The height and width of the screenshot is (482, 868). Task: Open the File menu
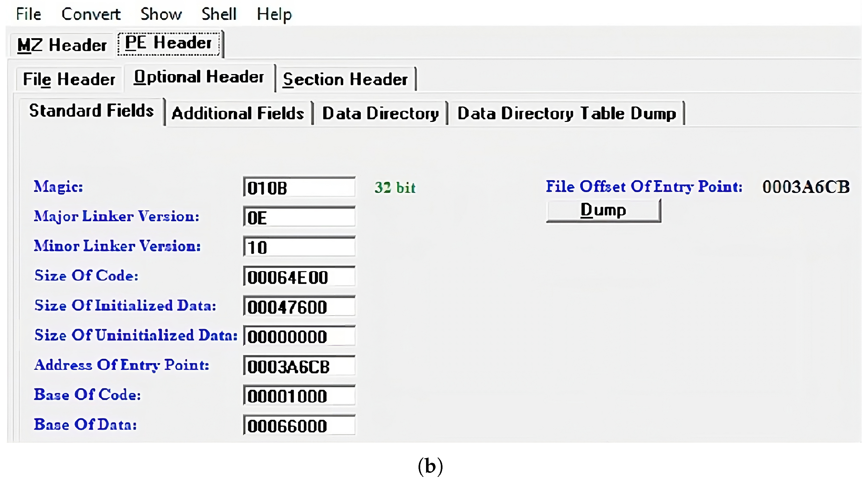pos(29,14)
